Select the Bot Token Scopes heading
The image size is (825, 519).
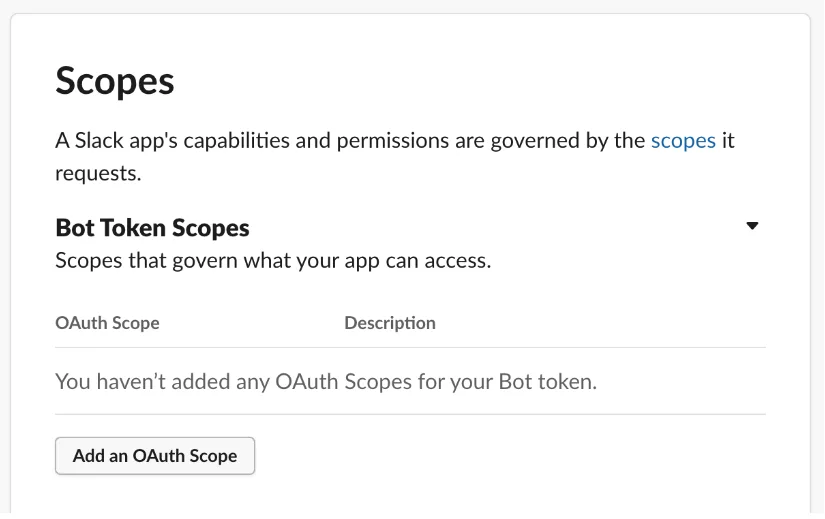[152, 228]
